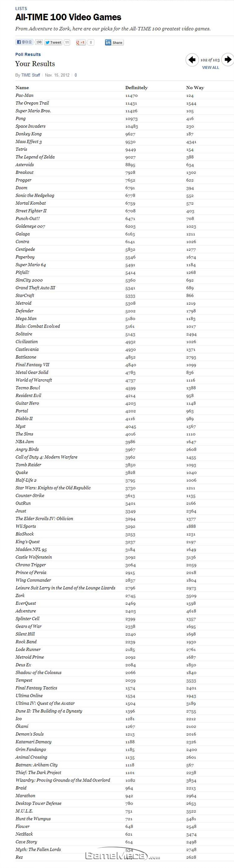Viewport: 234px width, 868px height.
Task: Open the comments count link
Action: point(76,75)
